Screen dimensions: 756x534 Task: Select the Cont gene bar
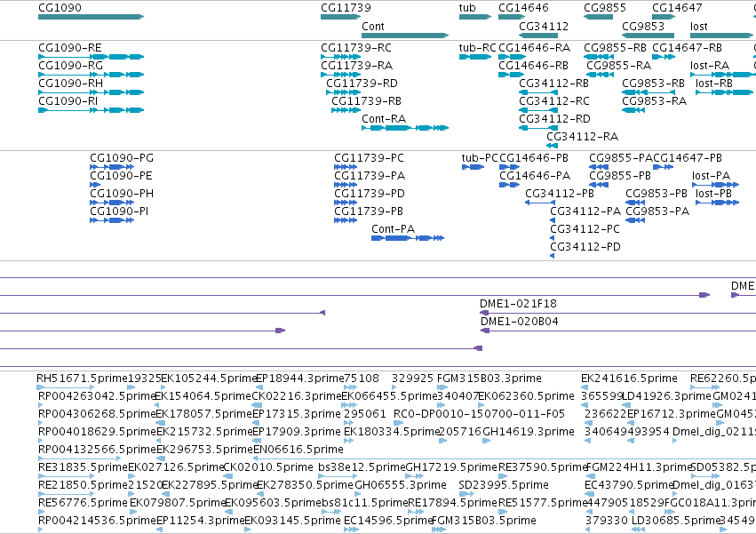[x=405, y=36]
